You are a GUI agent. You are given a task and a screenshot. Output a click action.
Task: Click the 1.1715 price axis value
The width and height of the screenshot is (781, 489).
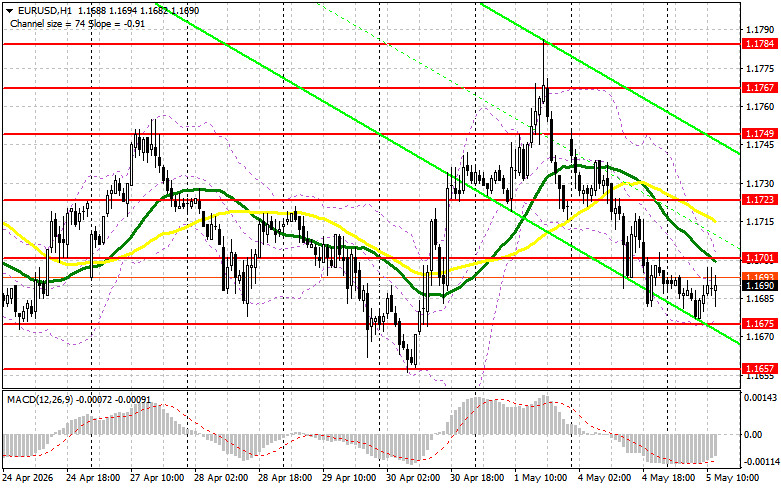760,222
